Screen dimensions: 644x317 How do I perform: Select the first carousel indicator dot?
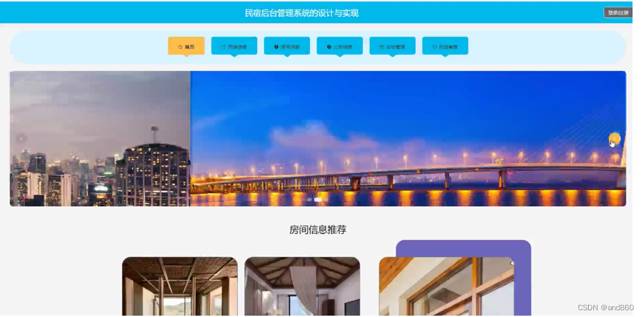310,199
